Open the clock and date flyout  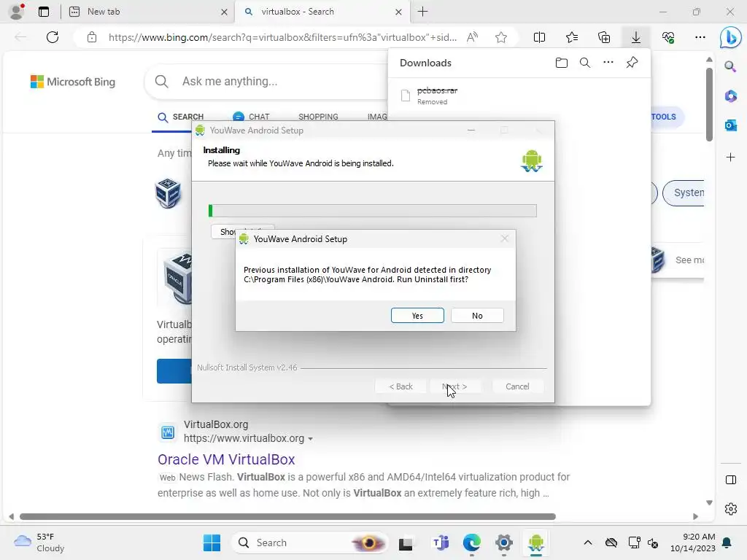[692, 542]
